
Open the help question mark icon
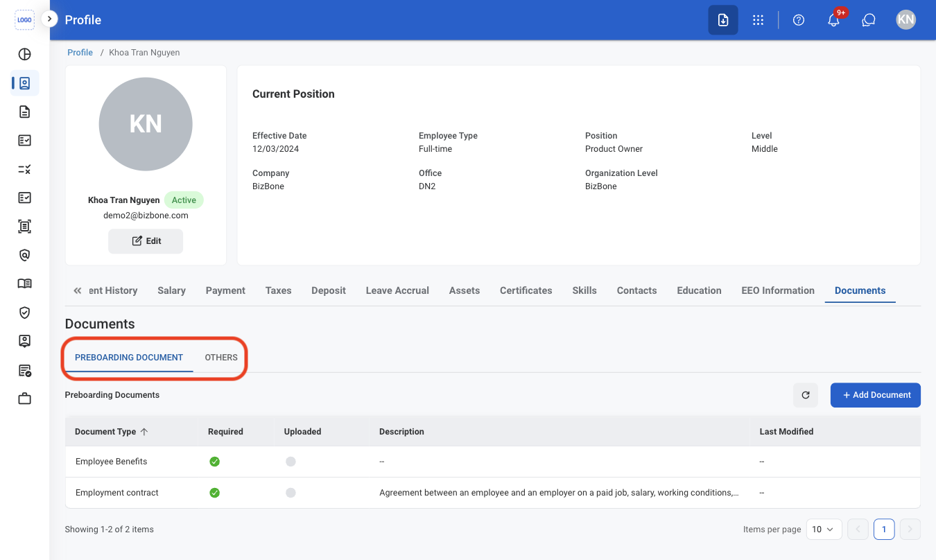click(x=799, y=20)
